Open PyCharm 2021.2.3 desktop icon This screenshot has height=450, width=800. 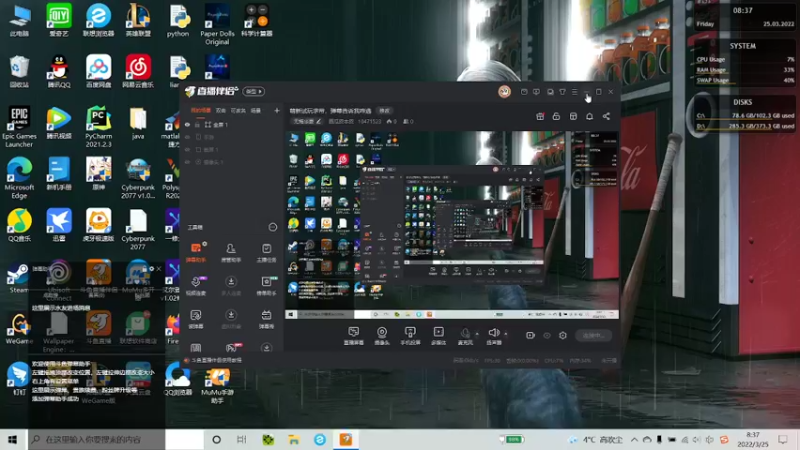click(98, 127)
